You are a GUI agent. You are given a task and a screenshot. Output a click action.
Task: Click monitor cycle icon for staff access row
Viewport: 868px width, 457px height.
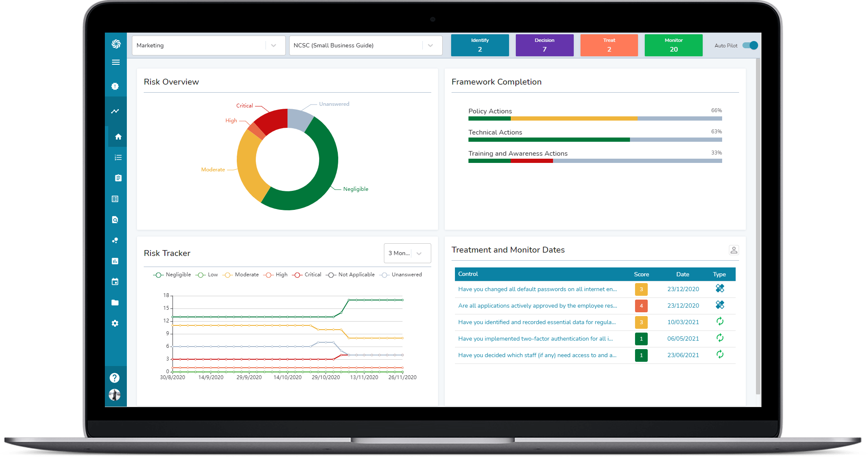click(720, 355)
